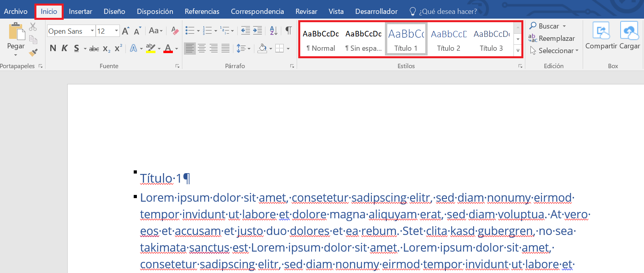644x273 pixels.
Task: Toggle show paragraph marks pilcrow
Action: click(288, 31)
